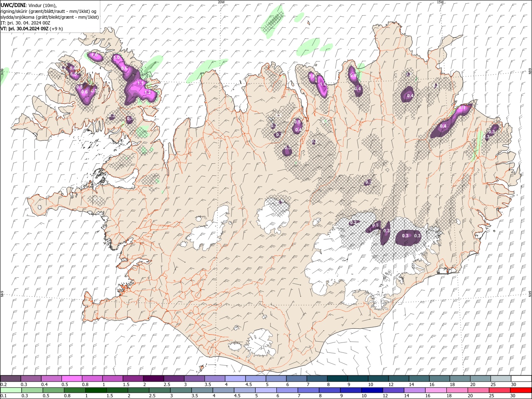Pick the 25–30 red swatch in lower legend
532x399 pixels.
click(500, 390)
